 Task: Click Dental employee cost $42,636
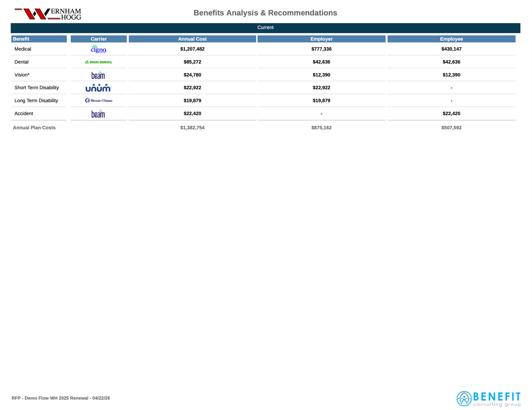pos(452,62)
